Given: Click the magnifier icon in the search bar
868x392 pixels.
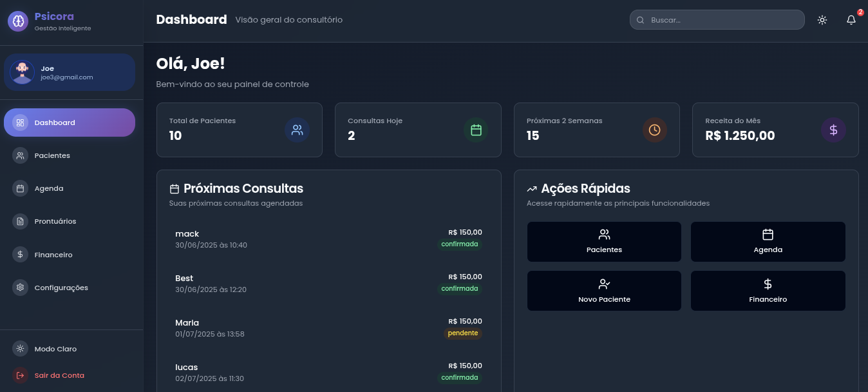Looking at the screenshot, I should coord(640,20).
